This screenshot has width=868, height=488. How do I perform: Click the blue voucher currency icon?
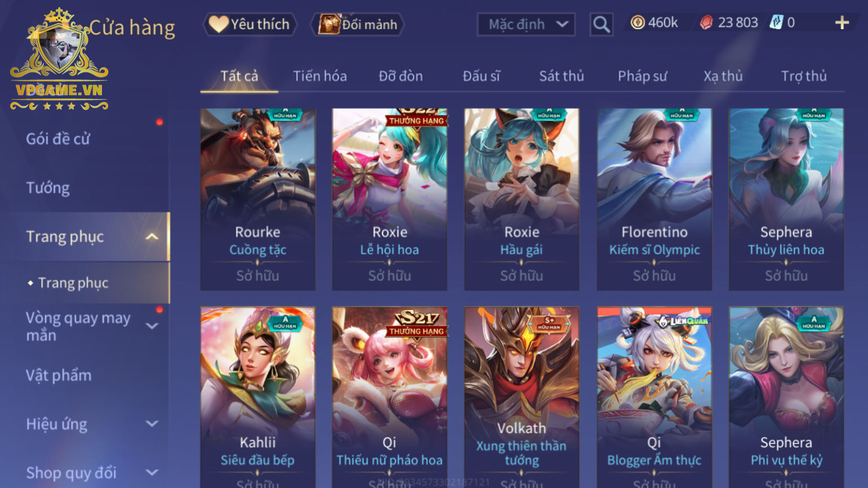(x=776, y=23)
